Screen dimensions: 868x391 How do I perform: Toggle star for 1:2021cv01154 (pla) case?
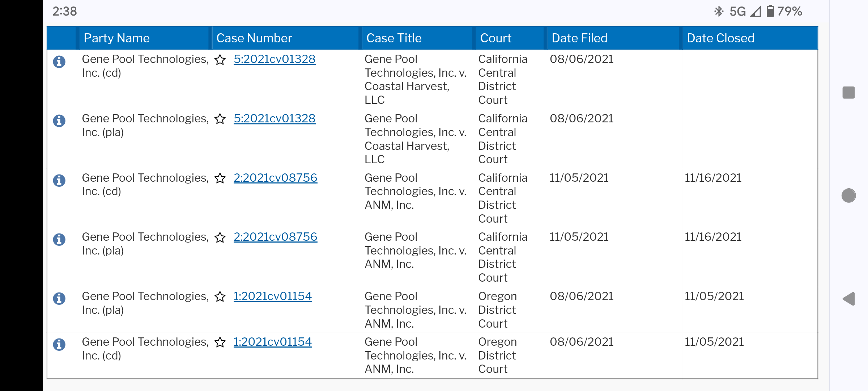220,297
